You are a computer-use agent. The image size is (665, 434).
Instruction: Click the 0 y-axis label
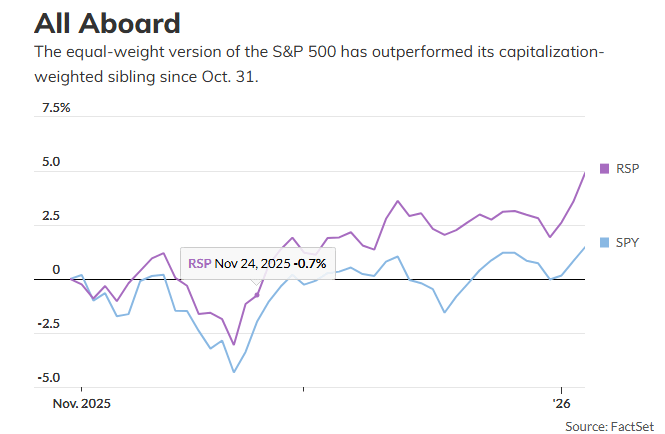[56, 270]
